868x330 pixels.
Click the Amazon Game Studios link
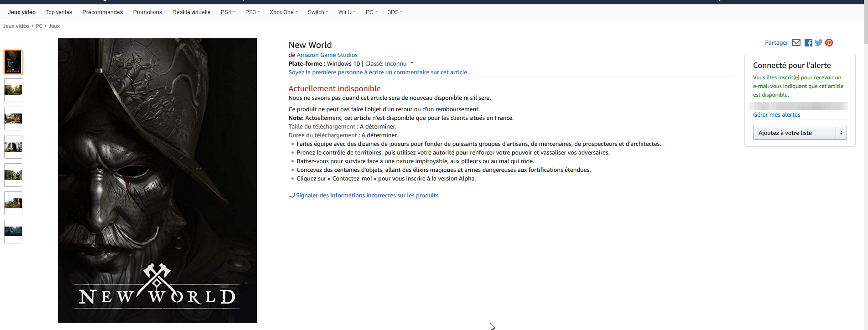click(327, 55)
